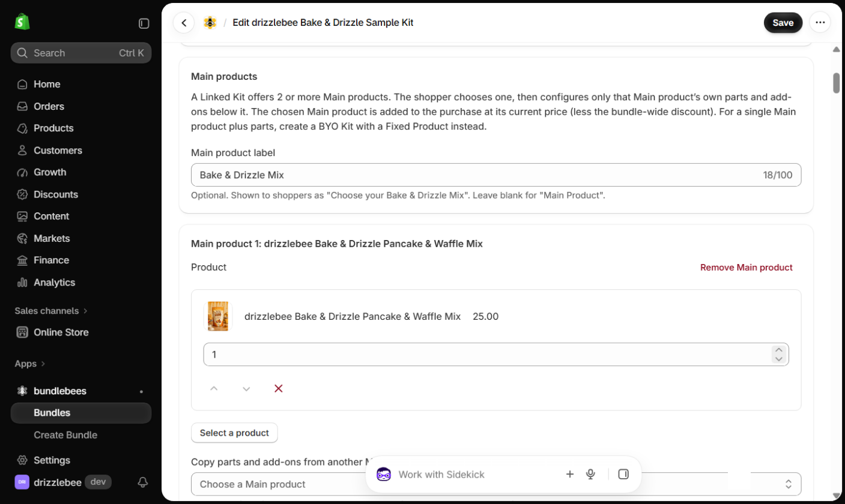
Task: Move the product down arrow
Action: point(246,389)
